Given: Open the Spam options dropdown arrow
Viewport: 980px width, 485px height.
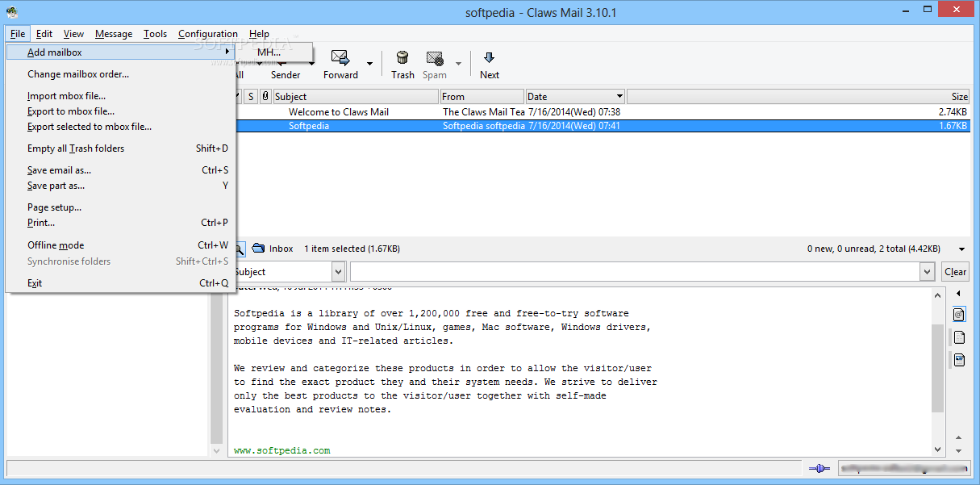Looking at the screenshot, I should click(x=457, y=64).
